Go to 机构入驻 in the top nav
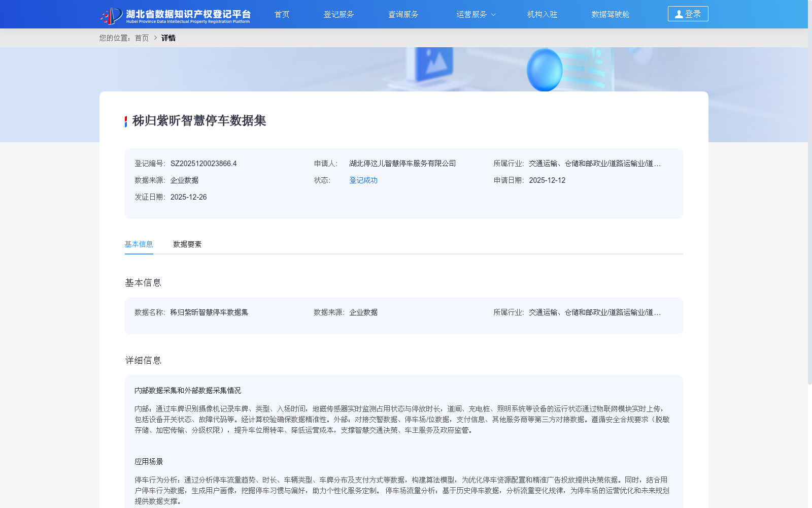 pyautogui.click(x=542, y=14)
